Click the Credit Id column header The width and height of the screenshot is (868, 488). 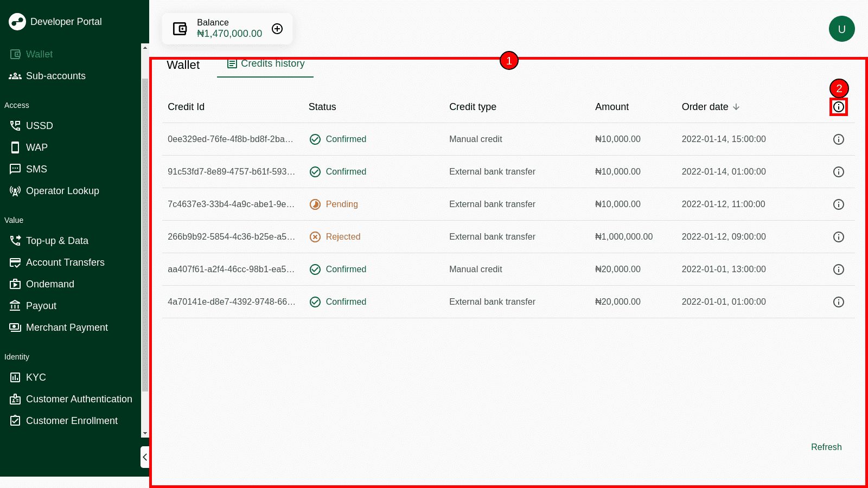pos(186,107)
